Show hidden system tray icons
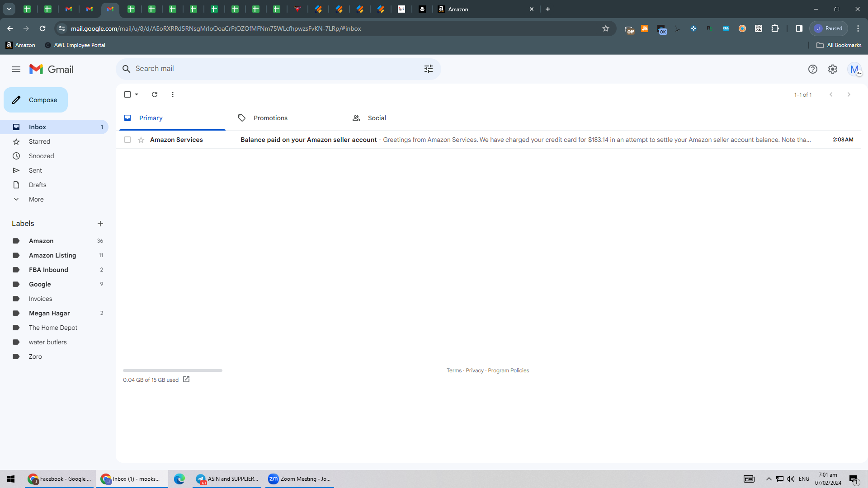This screenshot has height=488, width=868. 769,479
